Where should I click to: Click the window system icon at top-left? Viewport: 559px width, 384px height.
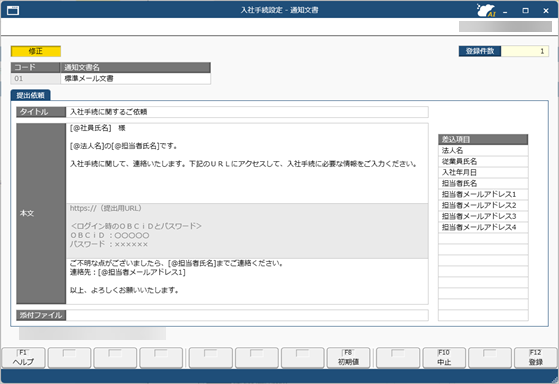point(13,10)
